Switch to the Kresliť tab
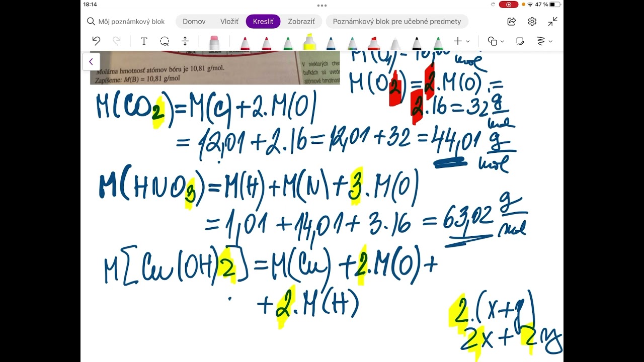The height and width of the screenshot is (362, 644). [x=263, y=22]
